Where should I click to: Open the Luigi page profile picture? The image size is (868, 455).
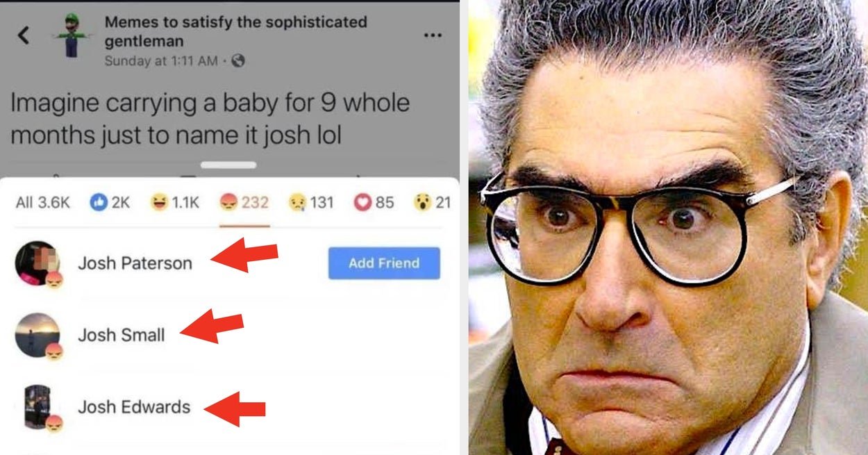[x=72, y=36]
